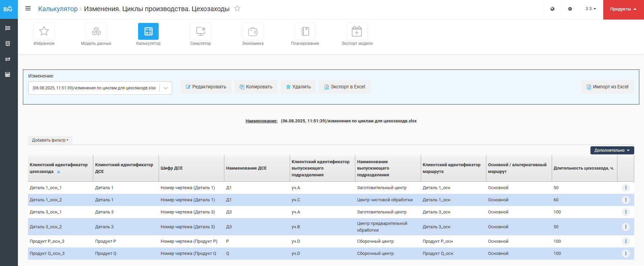Open the user menu '3 3.'

point(591,9)
